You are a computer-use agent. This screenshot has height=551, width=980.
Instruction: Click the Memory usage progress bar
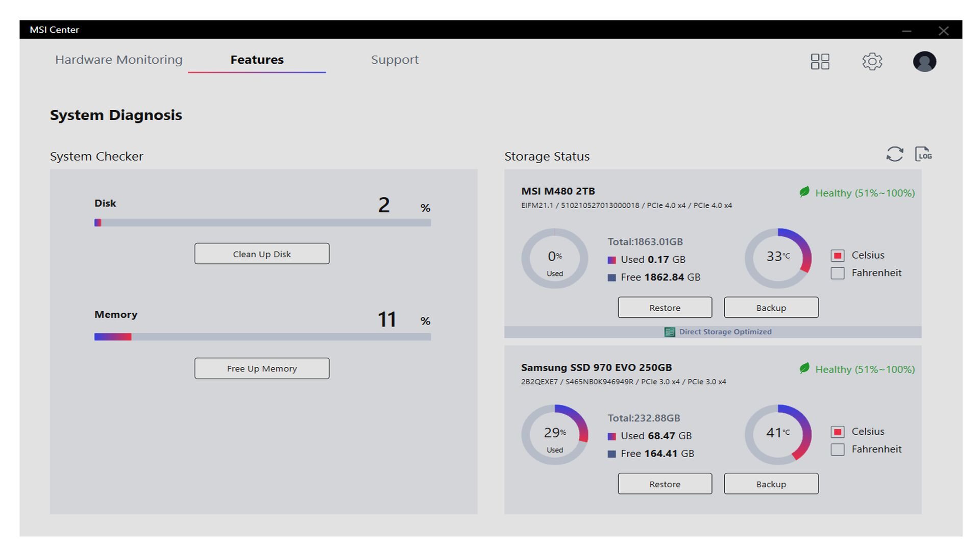pyautogui.click(x=262, y=337)
